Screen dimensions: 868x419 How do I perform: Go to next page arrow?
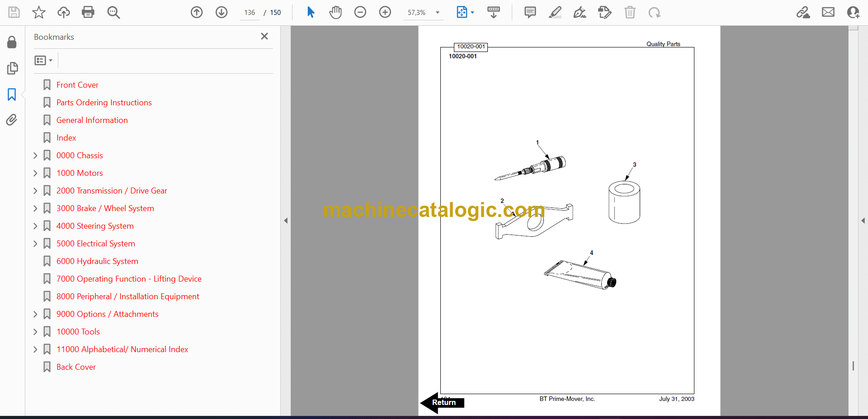pyautogui.click(x=222, y=12)
